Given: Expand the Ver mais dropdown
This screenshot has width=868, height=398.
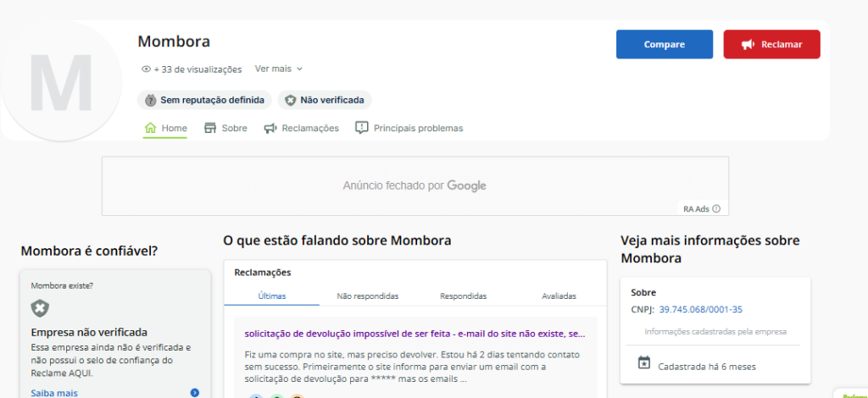Looking at the screenshot, I should pos(279,69).
